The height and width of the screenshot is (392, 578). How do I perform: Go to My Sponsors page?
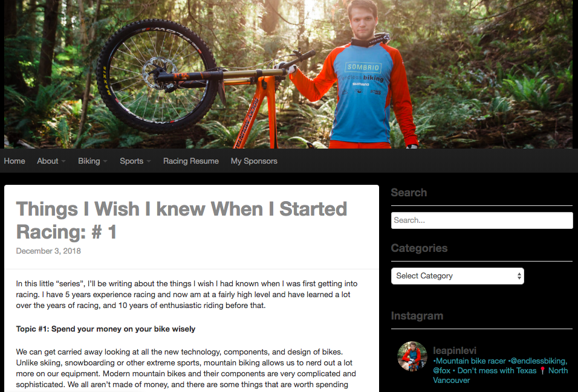(x=254, y=161)
